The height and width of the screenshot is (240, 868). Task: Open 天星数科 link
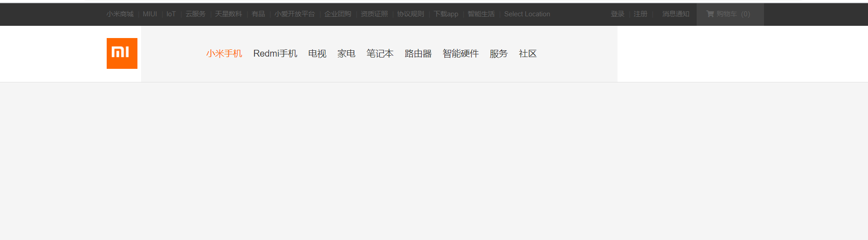click(x=228, y=14)
